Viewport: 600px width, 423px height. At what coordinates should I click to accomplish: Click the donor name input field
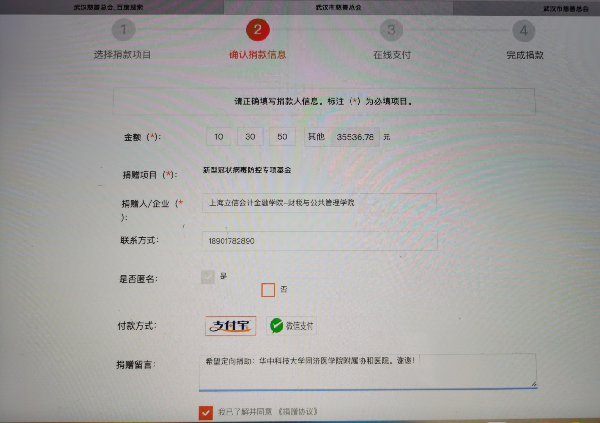point(318,203)
